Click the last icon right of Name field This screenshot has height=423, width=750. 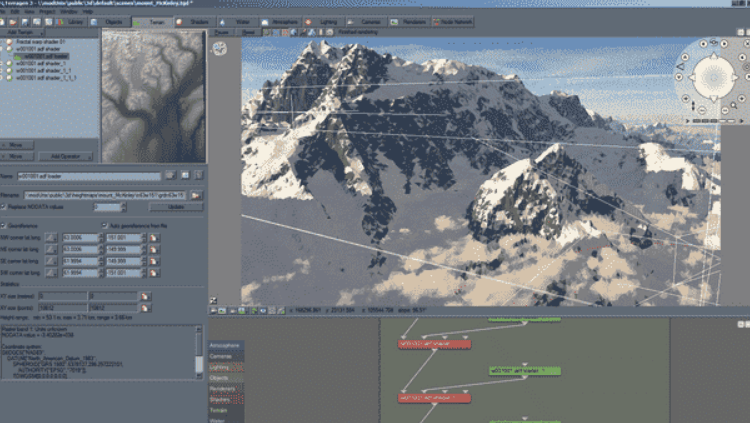[x=199, y=176]
